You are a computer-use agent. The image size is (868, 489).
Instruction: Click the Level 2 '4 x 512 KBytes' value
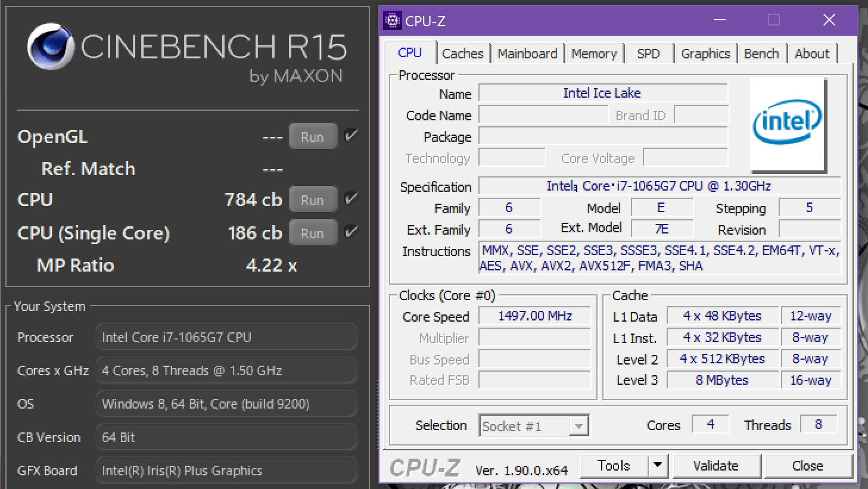point(722,359)
